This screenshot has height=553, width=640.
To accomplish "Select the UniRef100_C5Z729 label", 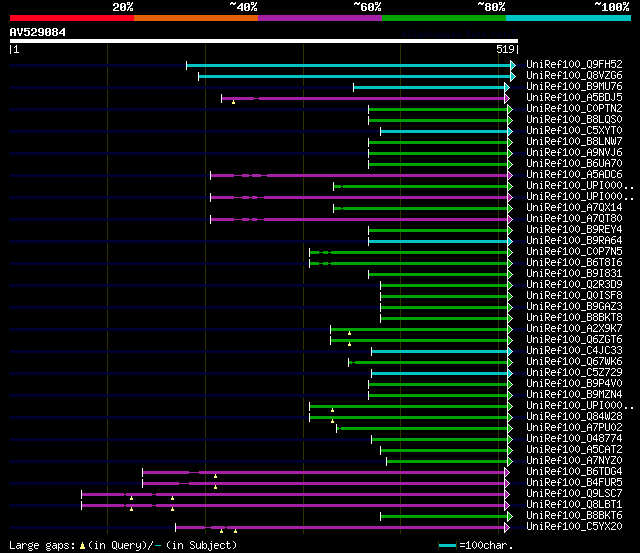I will point(574,373).
